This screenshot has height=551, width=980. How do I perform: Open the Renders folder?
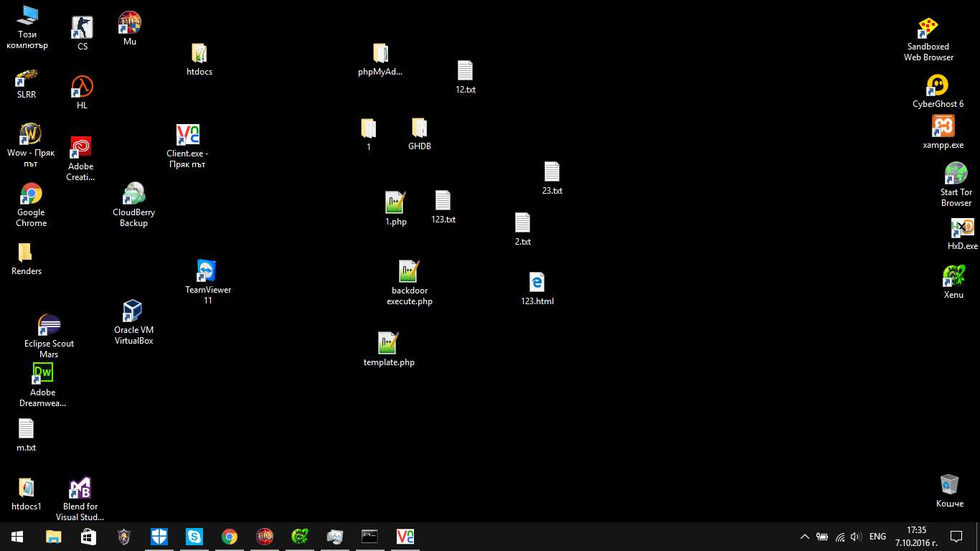(x=27, y=259)
